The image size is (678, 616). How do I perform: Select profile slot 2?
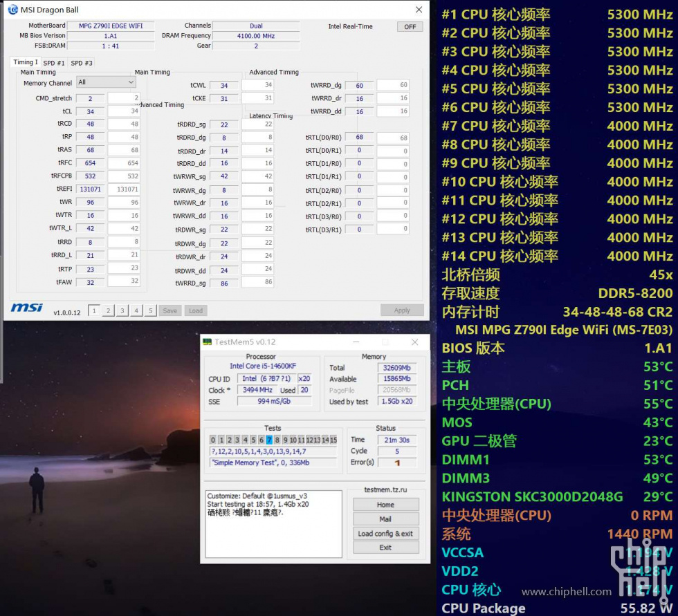108,310
